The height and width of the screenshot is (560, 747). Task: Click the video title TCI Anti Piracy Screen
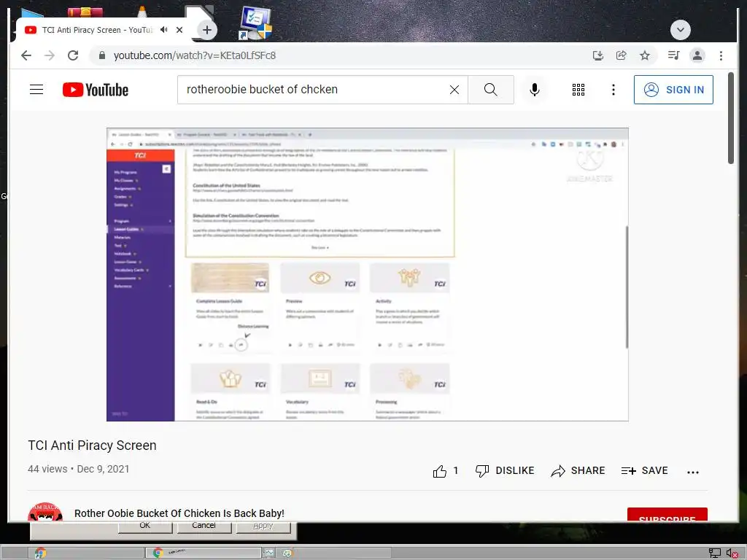[92, 446]
